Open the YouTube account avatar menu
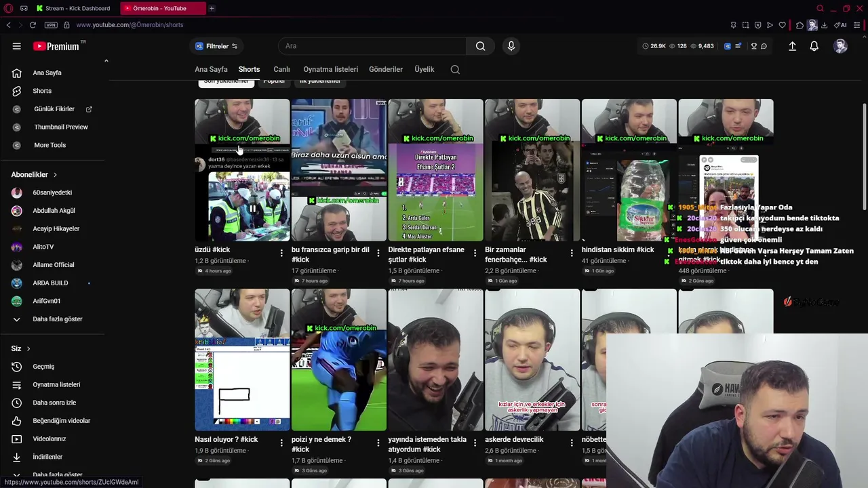This screenshot has height=488, width=868. point(840,46)
